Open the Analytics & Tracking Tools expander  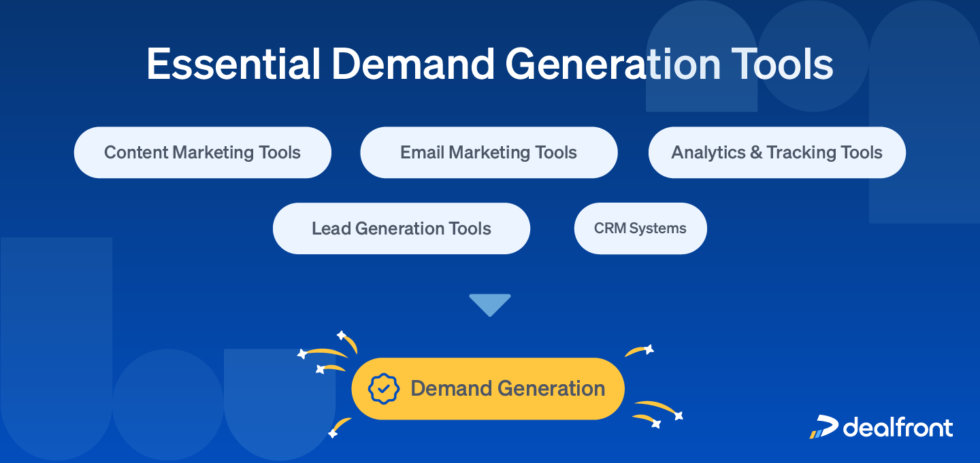(777, 152)
